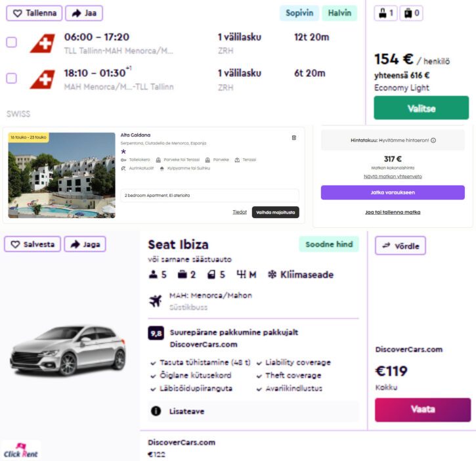476x461 pixels.
Task: Tick the 06:00 – 17:20 outbound flight checkbox
Action: click(x=11, y=42)
